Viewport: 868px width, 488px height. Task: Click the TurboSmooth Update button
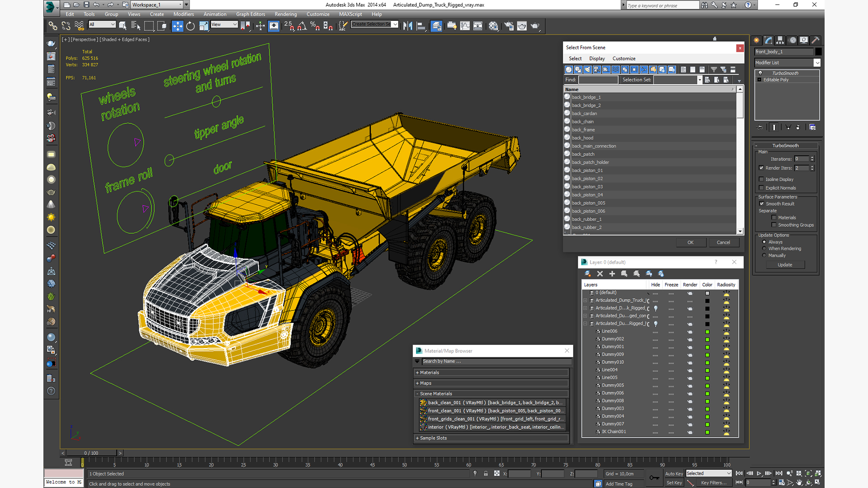[785, 265]
